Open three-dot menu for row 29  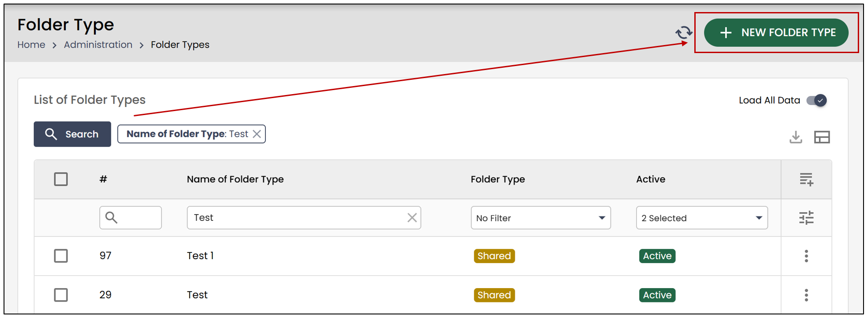806,295
